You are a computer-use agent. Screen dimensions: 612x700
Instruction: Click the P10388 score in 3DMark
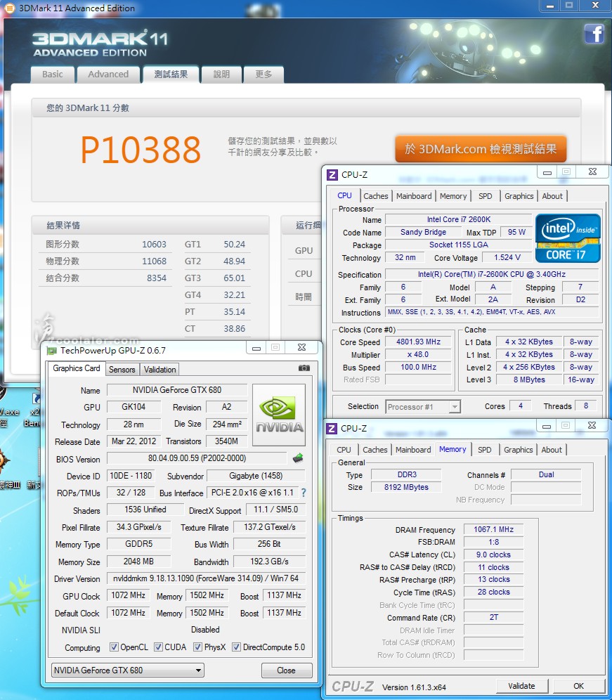click(141, 149)
